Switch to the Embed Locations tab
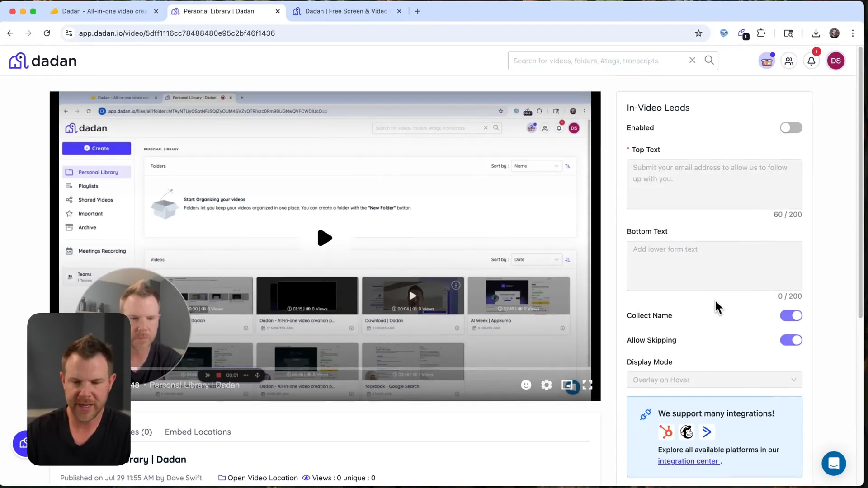Viewport: 868px width, 488px height. point(198,432)
